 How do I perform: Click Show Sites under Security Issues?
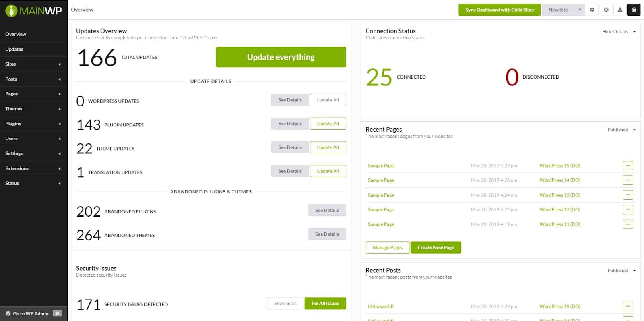tap(285, 303)
